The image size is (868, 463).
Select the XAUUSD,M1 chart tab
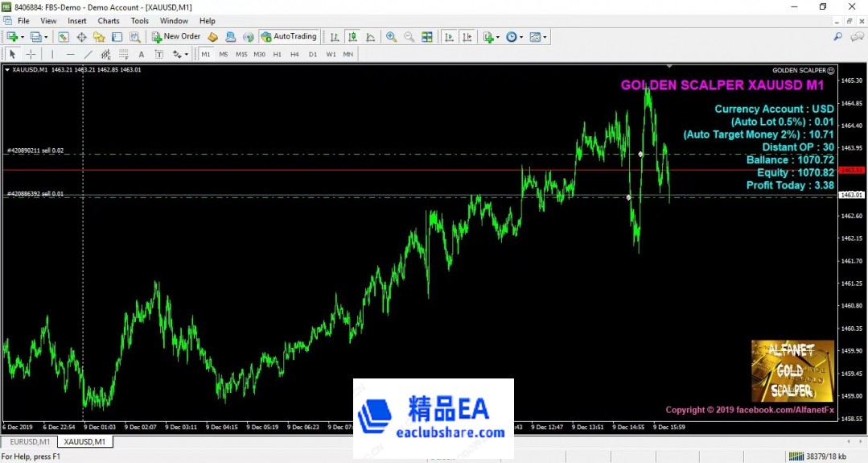(x=84, y=442)
